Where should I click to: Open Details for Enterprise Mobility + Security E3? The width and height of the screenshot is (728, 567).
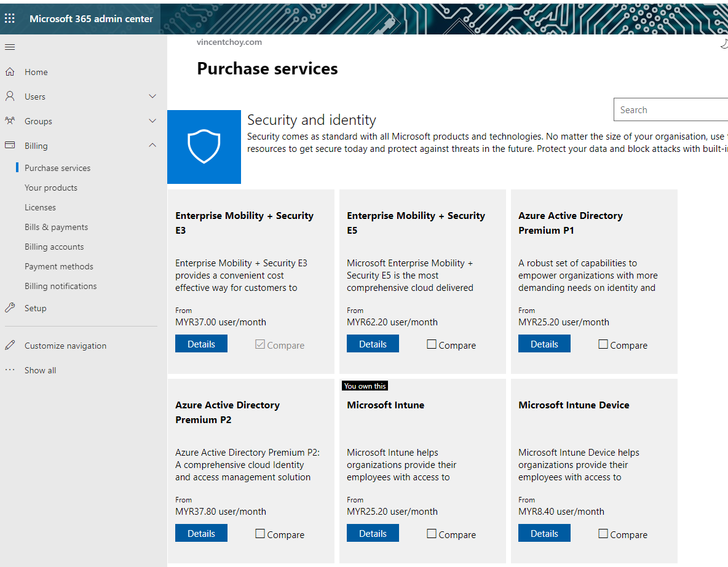(x=201, y=344)
